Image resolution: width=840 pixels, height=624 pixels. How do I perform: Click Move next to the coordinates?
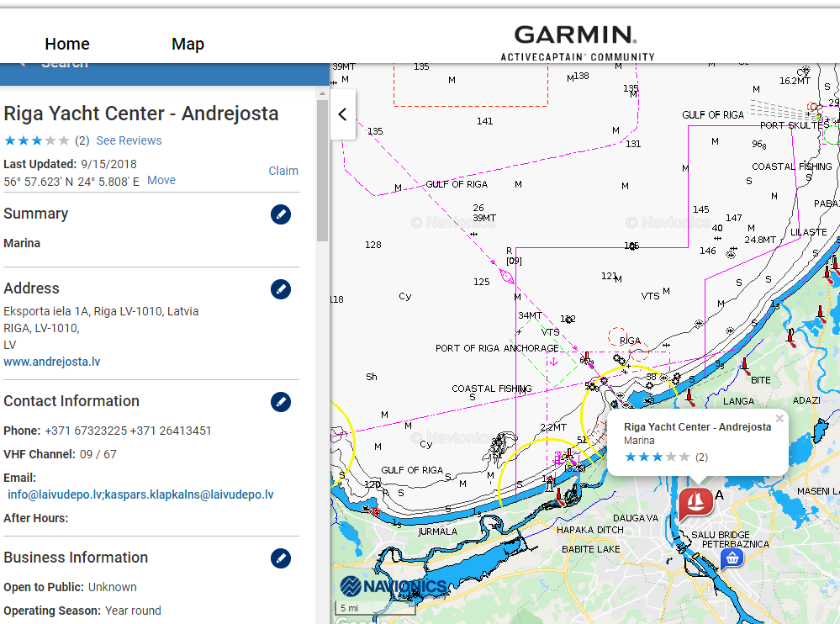(161, 181)
